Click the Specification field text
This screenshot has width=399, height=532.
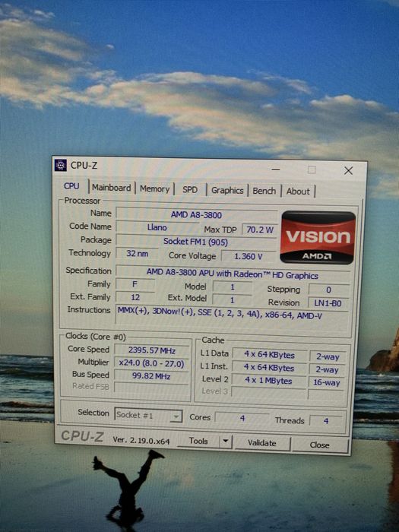[233, 274]
